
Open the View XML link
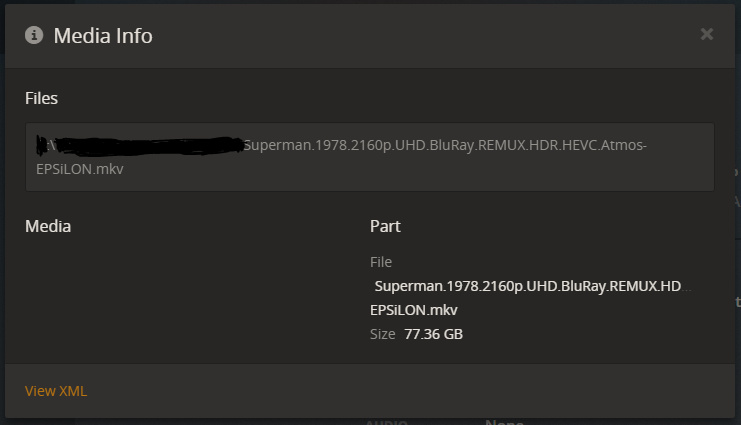[x=56, y=391]
